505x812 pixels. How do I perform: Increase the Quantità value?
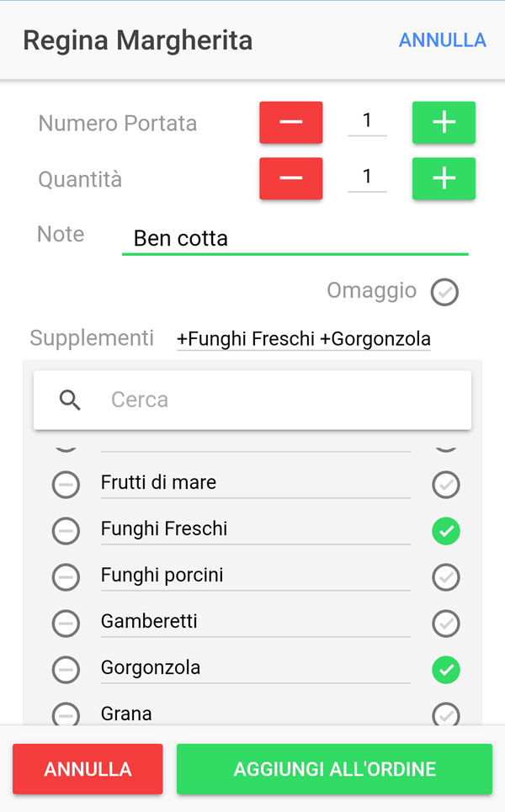click(x=444, y=178)
